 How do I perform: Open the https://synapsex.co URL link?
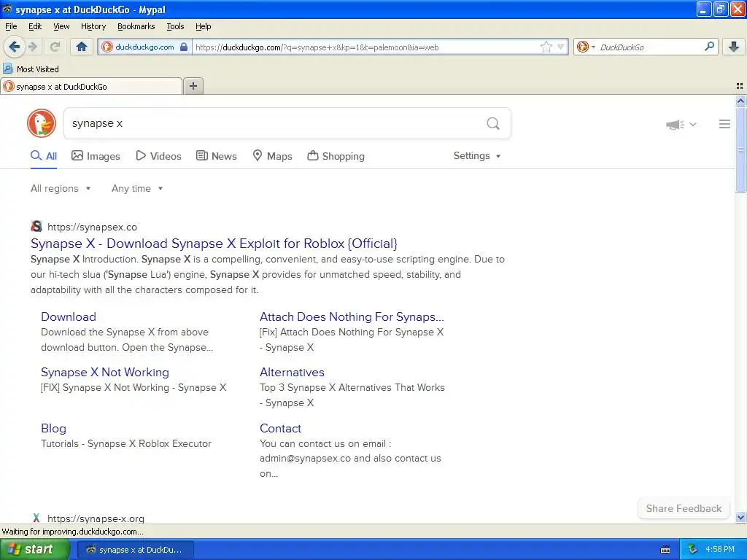point(93,227)
